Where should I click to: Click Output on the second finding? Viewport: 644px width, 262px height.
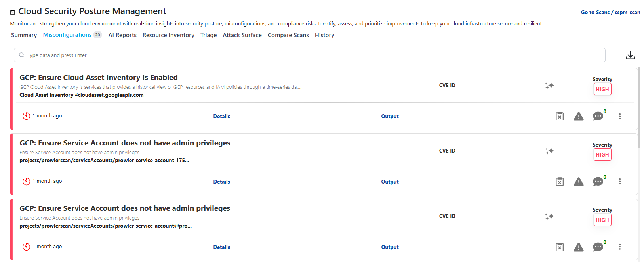pos(390,181)
